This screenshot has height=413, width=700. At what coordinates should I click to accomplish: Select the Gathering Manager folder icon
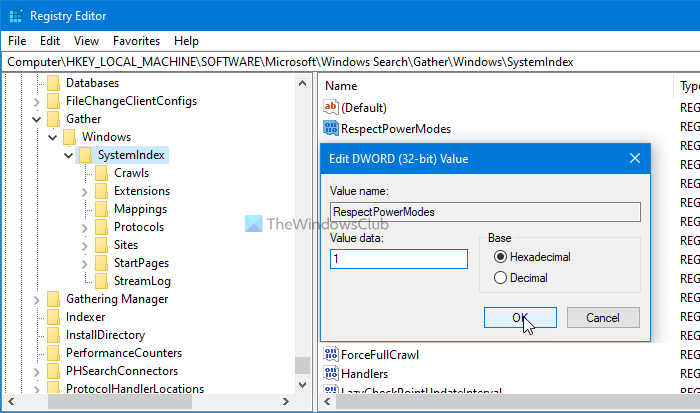pyautogui.click(x=53, y=299)
